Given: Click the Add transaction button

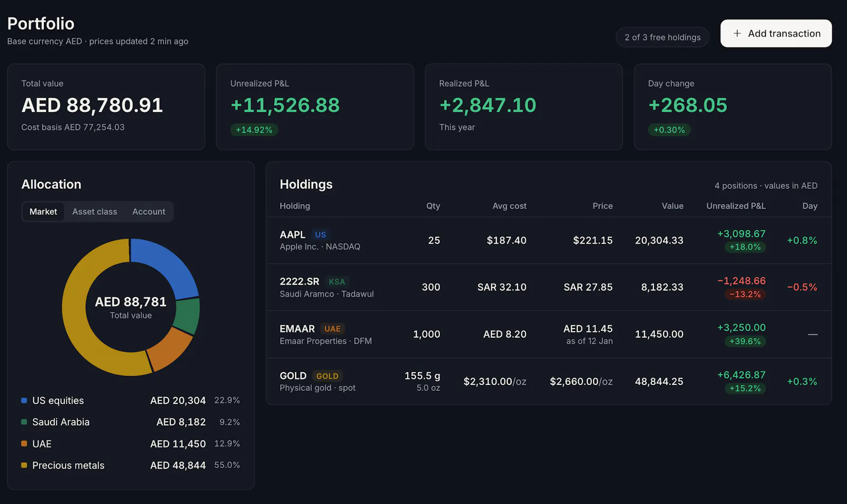Looking at the screenshot, I should 776,33.
